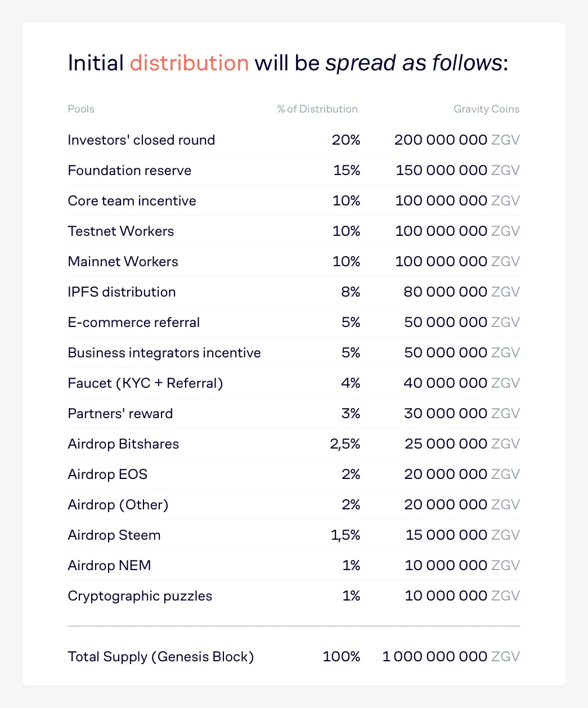Viewport: 588px width, 708px height.
Task: Click the Mainnet Workers row label
Action: [123, 262]
